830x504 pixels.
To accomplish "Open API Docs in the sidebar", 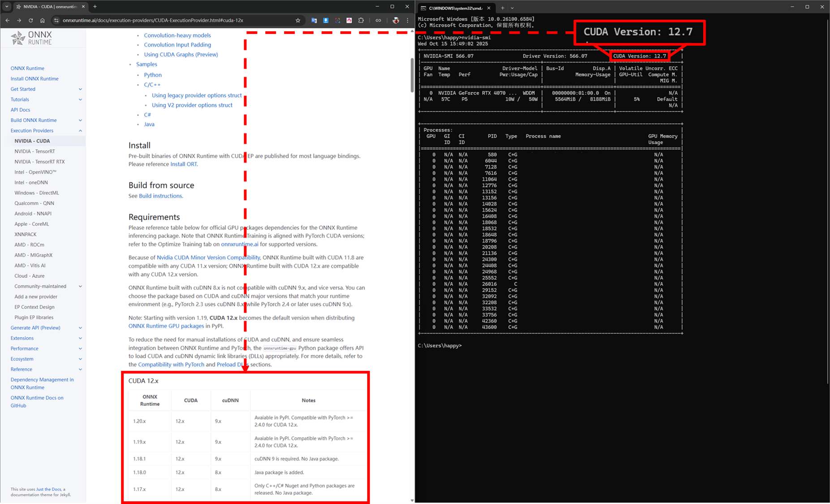I will pos(20,110).
